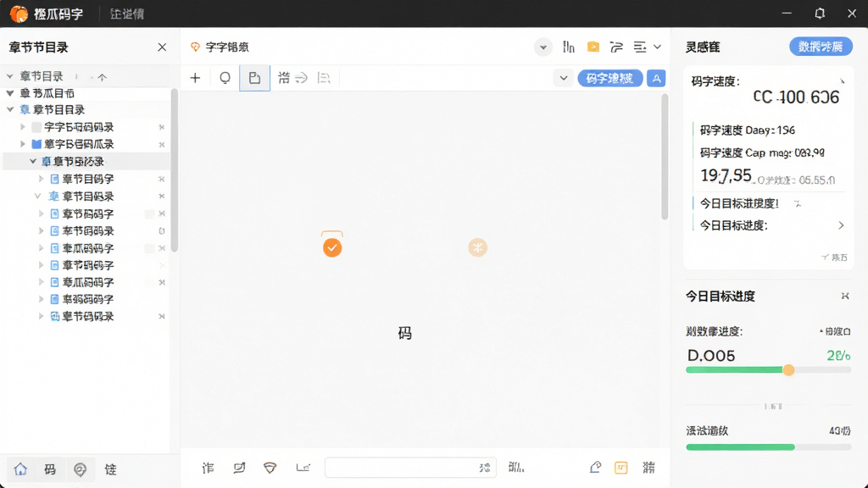The image size is (868, 488).
Task: Click the lines menu icon in header
Action: [x=640, y=47]
